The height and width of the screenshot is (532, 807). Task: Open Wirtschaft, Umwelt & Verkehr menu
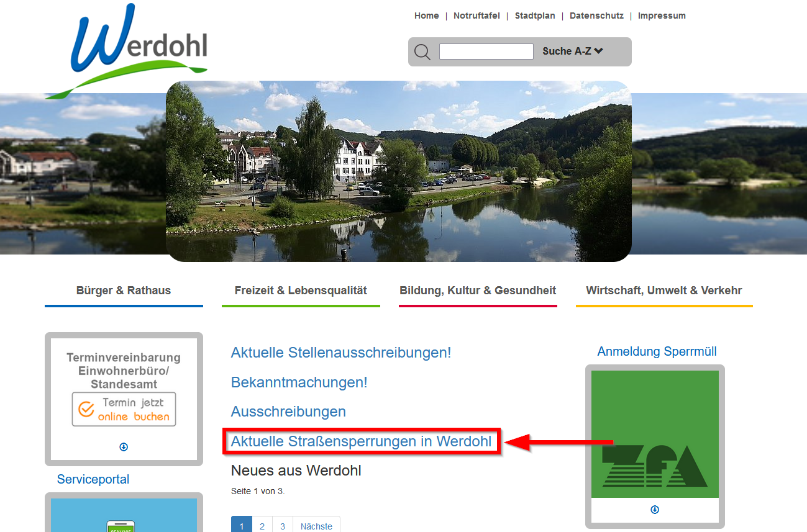[664, 291]
